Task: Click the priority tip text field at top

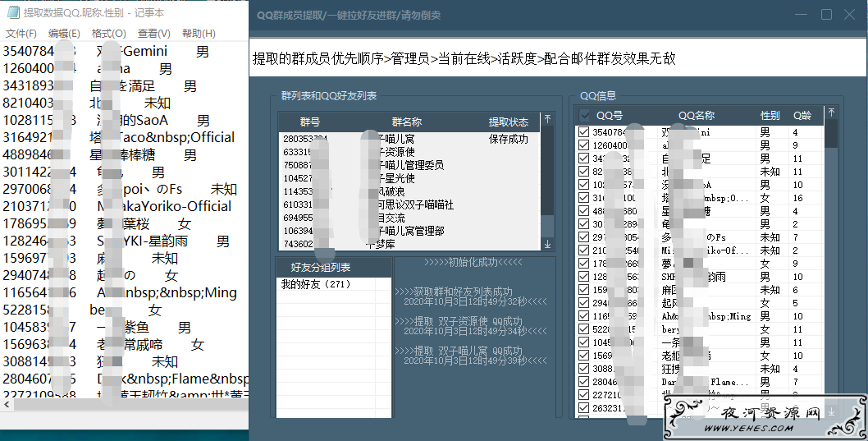Action: point(559,58)
